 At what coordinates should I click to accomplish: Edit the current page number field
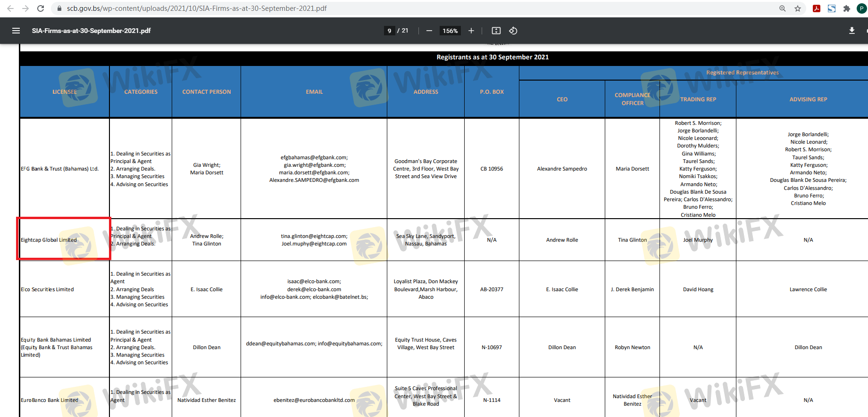coord(389,31)
